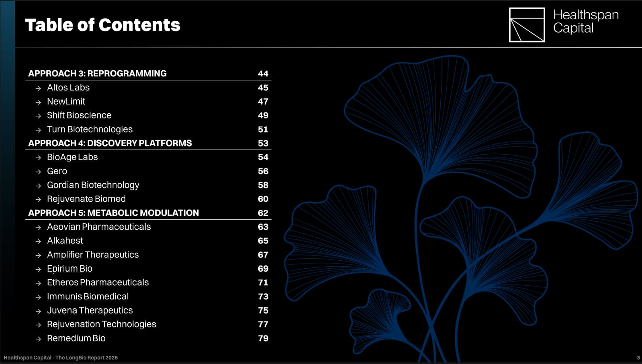The width and height of the screenshot is (642, 364).
Task: Click the arrow icon beside Remedium Bio
Action: click(38, 339)
